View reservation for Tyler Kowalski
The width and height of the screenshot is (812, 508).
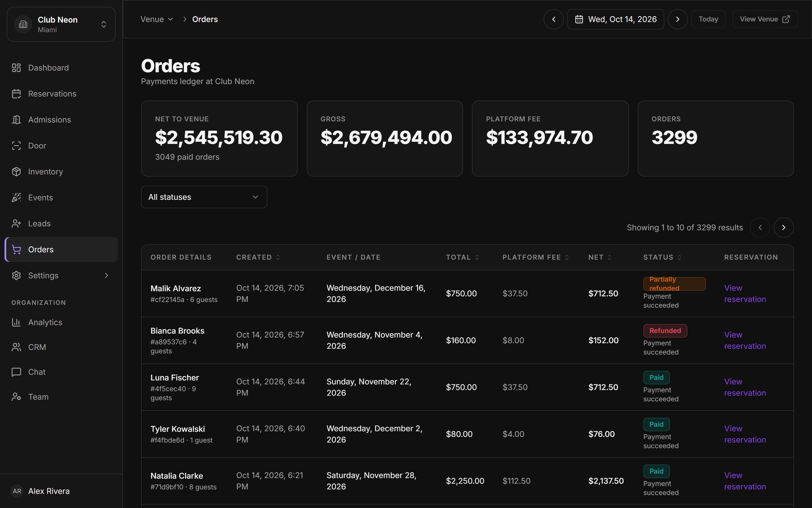tap(745, 434)
